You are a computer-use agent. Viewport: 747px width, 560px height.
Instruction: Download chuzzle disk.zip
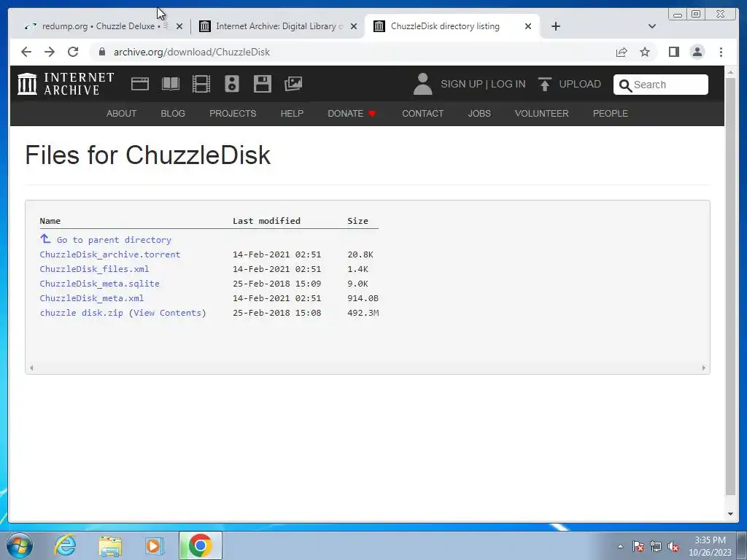point(82,313)
